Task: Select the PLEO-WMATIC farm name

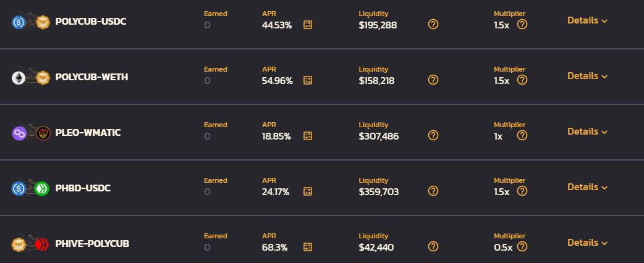Action: pyautogui.click(x=88, y=133)
